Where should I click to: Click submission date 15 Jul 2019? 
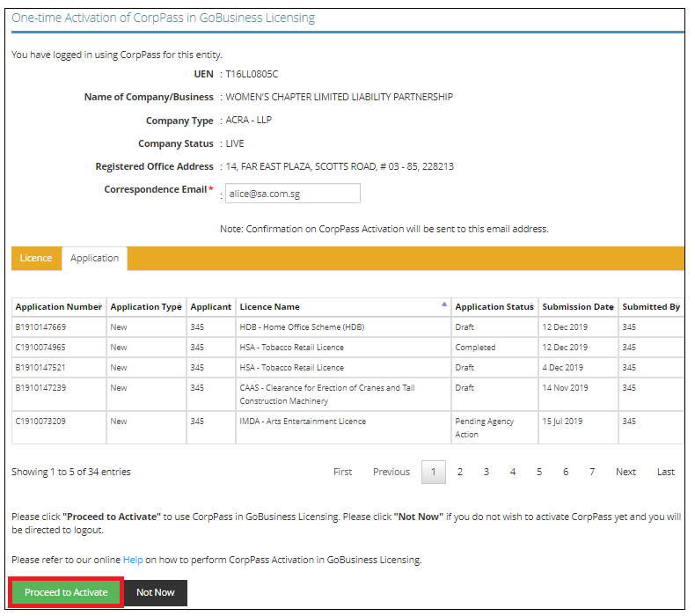(x=562, y=422)
